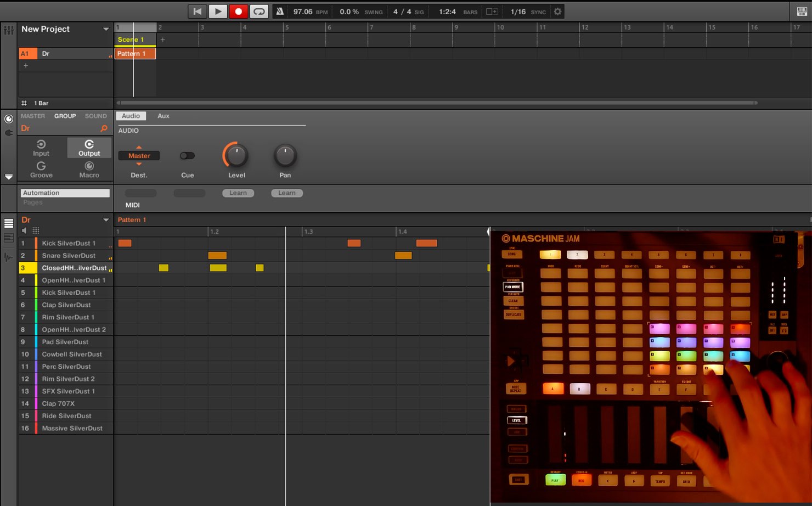This screenshot has width=812, height=506.
Task: Click the orange quick browse magnifier
Action: pyautogui.click(x=104, y=128)
